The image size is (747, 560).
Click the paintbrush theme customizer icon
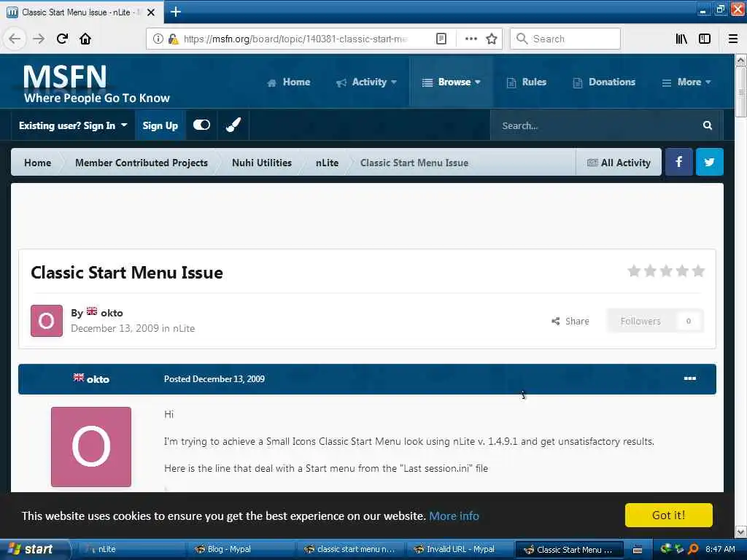click(x=233, y=125)
